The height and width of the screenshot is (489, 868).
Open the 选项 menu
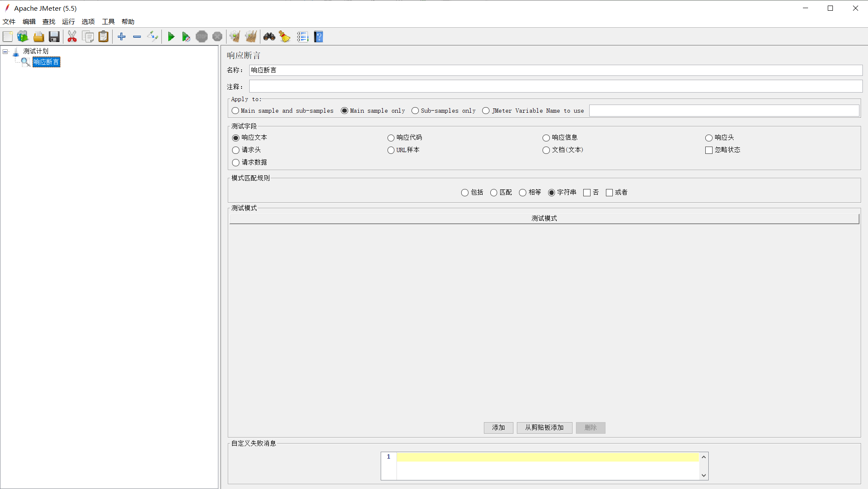coord(88,22)
